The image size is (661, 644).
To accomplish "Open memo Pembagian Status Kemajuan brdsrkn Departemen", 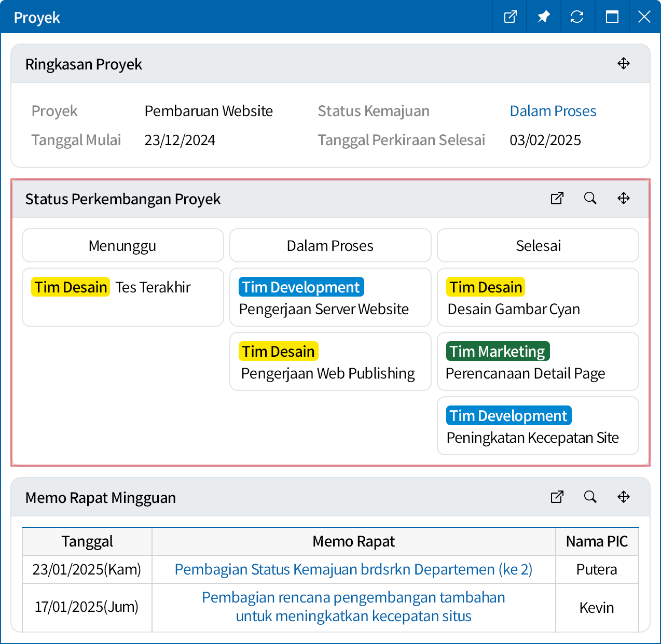I will coord(353,569).
